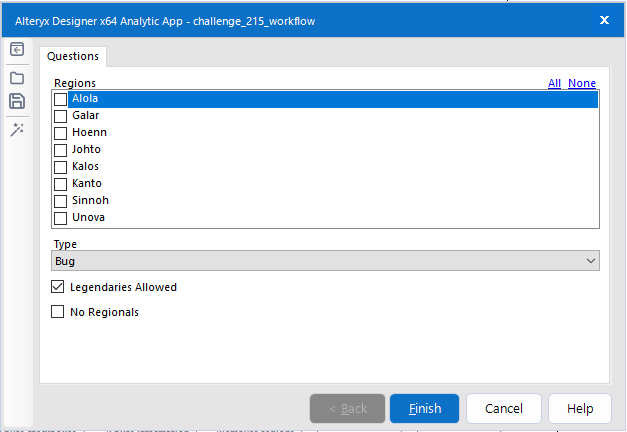Viewport: 627px width, 432px height.
Task: Expand the Type dropdown using its chevron arrow
Action: pyautogui.click(x=590, y=261)
